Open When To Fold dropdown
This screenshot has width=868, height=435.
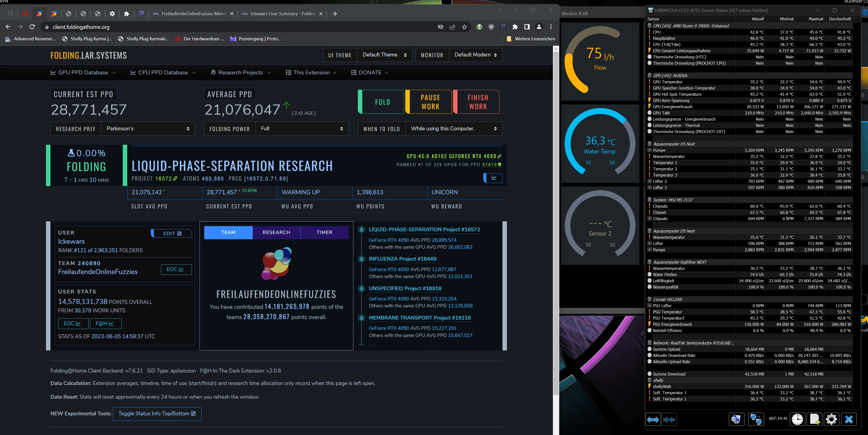click(454, 129)
